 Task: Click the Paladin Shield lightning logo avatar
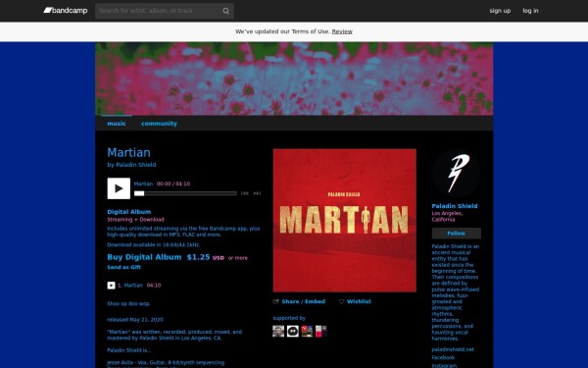(456, 174)
